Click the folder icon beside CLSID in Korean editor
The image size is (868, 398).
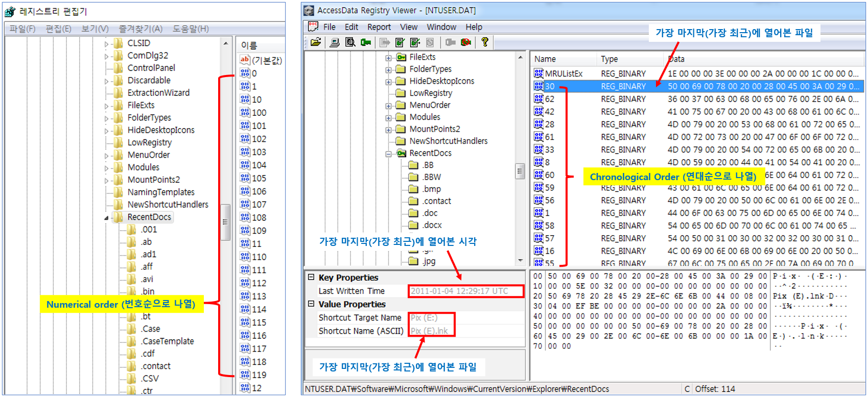[x=119, y=43]
